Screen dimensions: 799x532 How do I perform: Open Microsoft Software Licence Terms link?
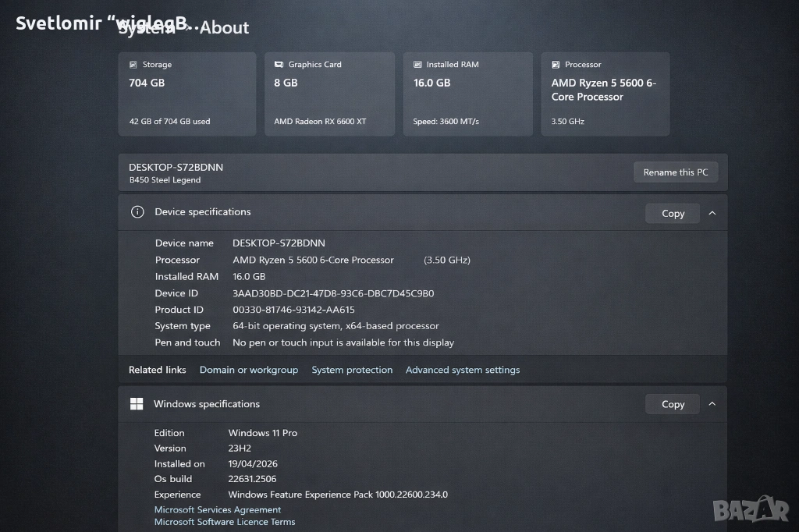coord(225,522)
